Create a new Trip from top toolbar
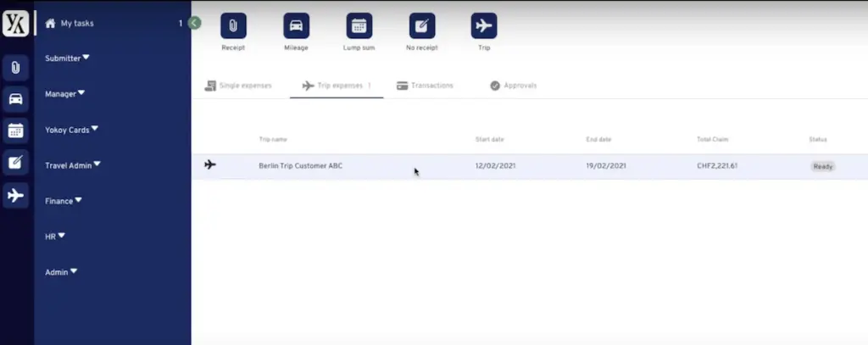Screen dimensions: 868x345 tap(484, 26)
